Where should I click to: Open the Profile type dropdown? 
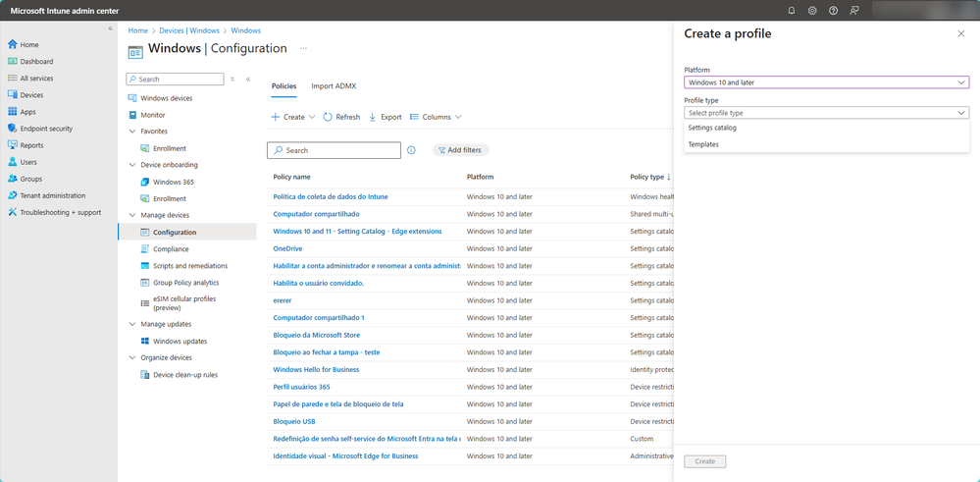tap(826, 113)
